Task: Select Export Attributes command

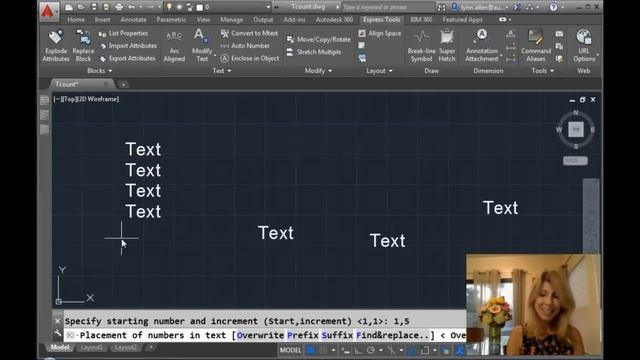Action: [127, 58]
